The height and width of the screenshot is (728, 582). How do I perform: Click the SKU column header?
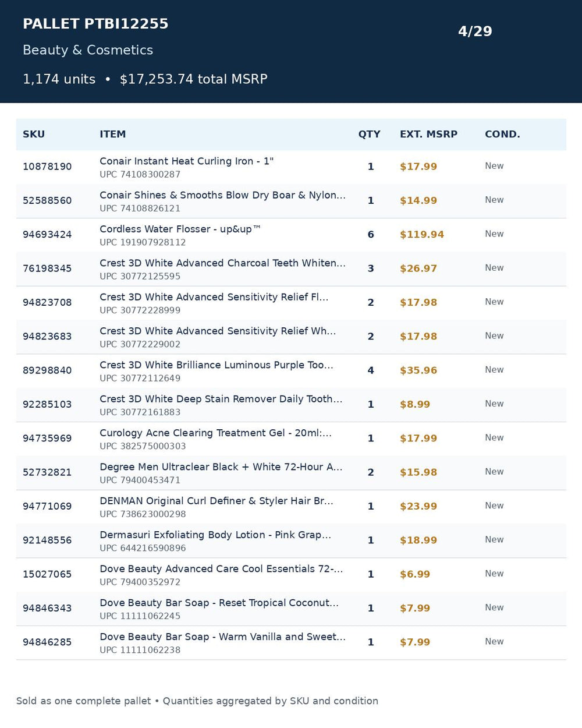[x=34, y=134]
